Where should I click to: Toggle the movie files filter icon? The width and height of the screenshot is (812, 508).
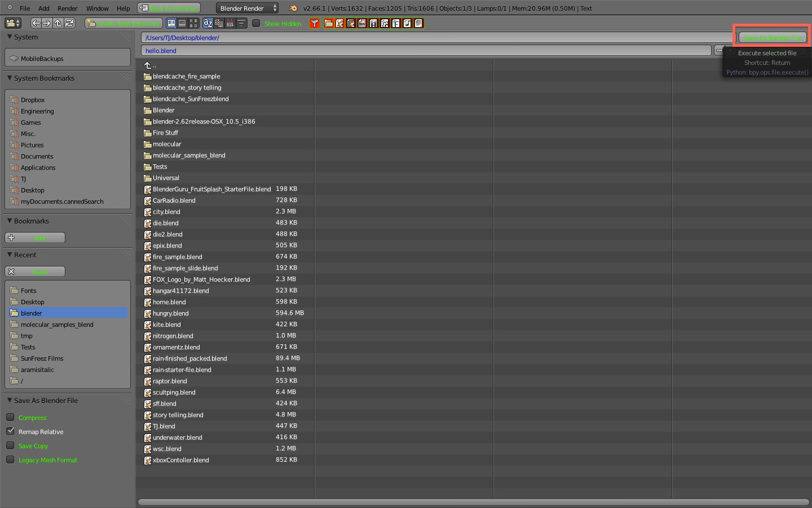pos(373,23)
